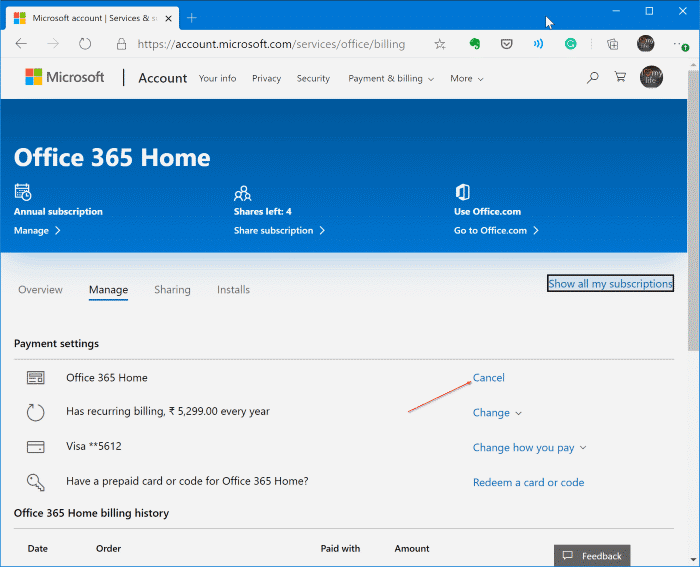Reload the billing page
The width and height of the screenshot is (700, 567).
coord(85,44)
